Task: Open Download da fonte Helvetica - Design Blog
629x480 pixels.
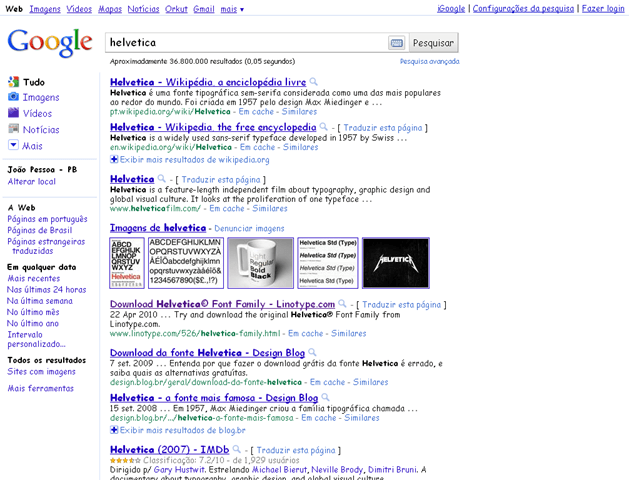Action: (207, 353)
